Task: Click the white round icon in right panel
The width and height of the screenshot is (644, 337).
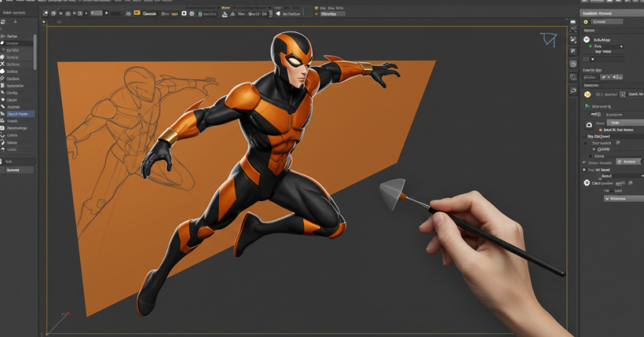Action: click(x=587, y=40)
